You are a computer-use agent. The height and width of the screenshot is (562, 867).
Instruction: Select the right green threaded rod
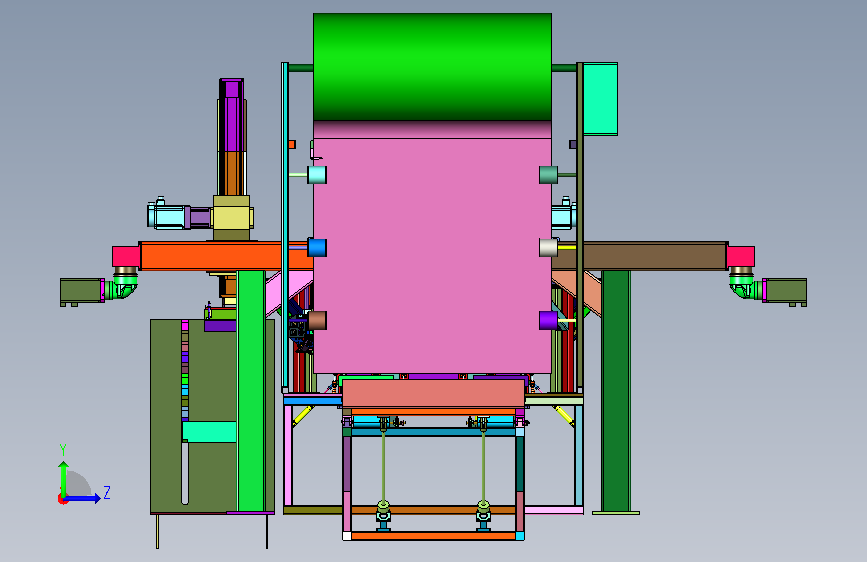(x=483, y=466)
